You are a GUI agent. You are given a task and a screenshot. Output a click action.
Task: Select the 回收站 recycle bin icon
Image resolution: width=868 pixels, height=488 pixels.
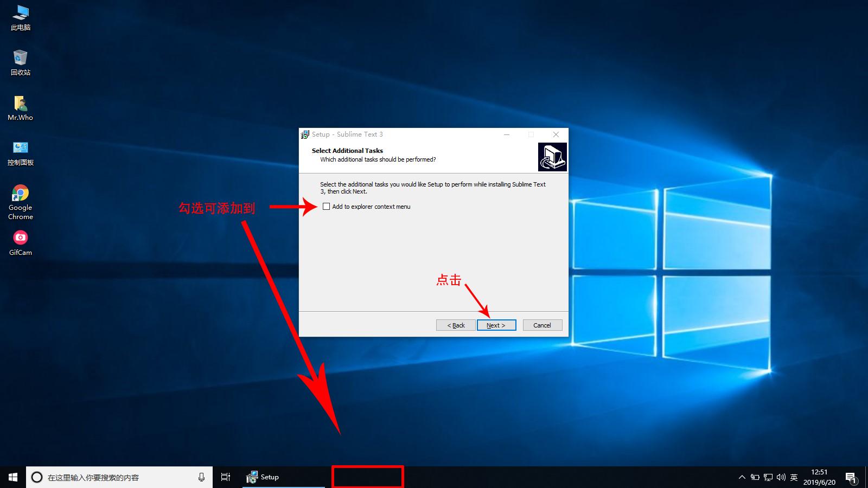click(x=21, y=62)
